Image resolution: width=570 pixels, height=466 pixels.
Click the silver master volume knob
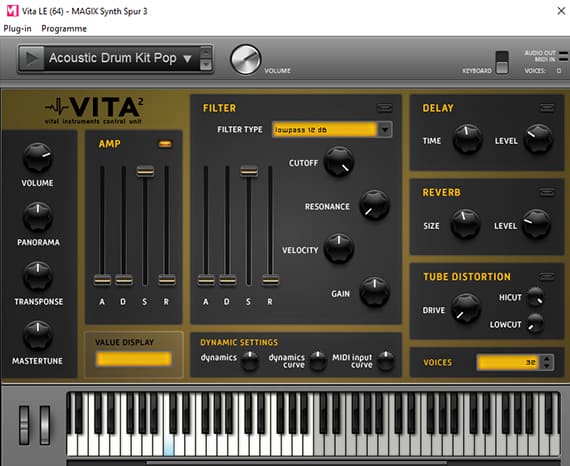coord(246,59)
